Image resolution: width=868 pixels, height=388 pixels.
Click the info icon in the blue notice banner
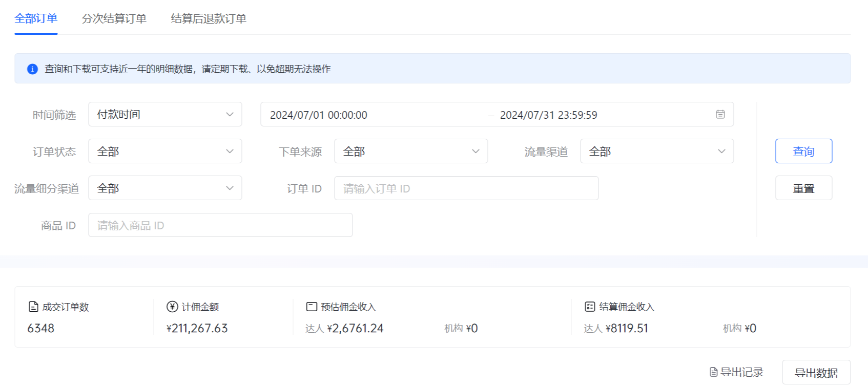click(32, 69)
